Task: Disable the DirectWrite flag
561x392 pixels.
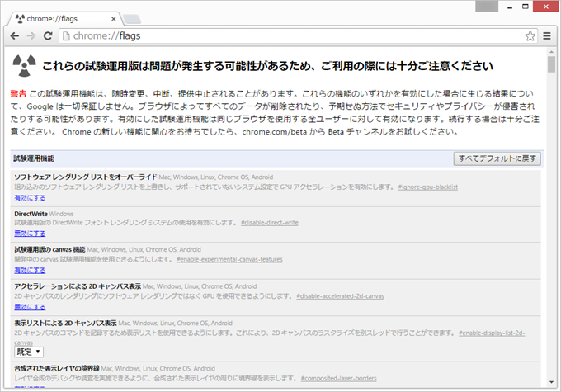Action: tap(30, 234)
